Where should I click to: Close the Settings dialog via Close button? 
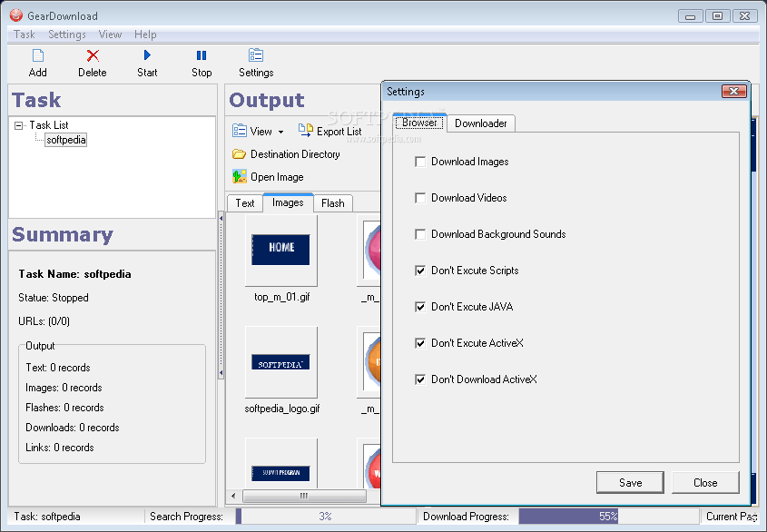click(x=705, y=482)
